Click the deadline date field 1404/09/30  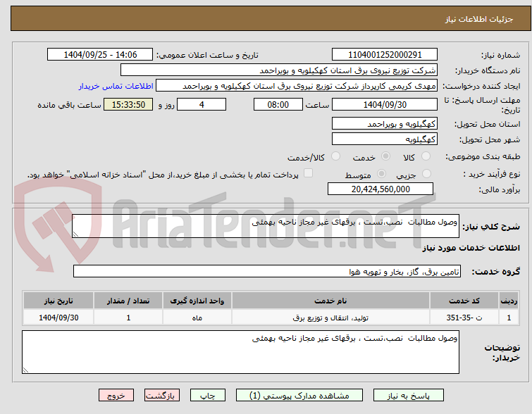tap(385, 104)
